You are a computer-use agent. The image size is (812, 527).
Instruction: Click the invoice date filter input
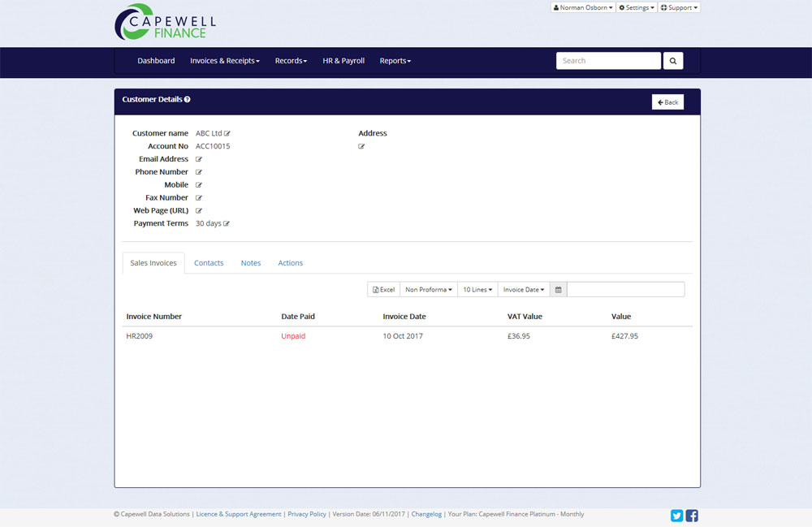tap(626, 289)
